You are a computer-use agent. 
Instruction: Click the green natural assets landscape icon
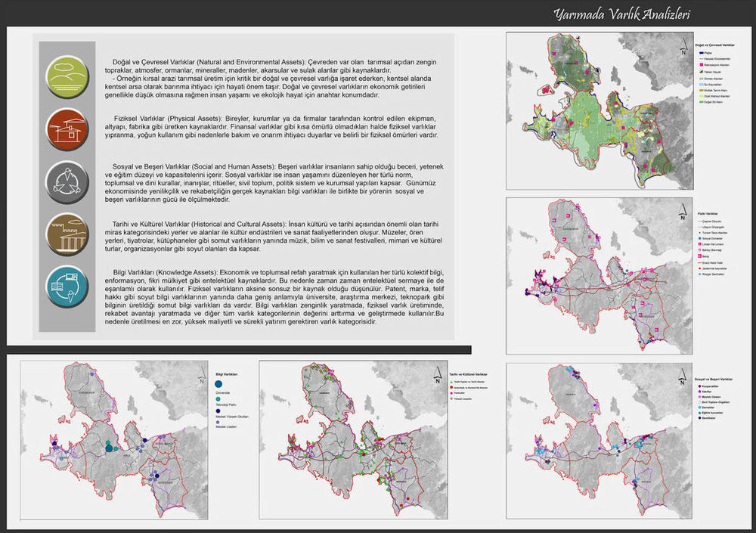pos(67,74)
